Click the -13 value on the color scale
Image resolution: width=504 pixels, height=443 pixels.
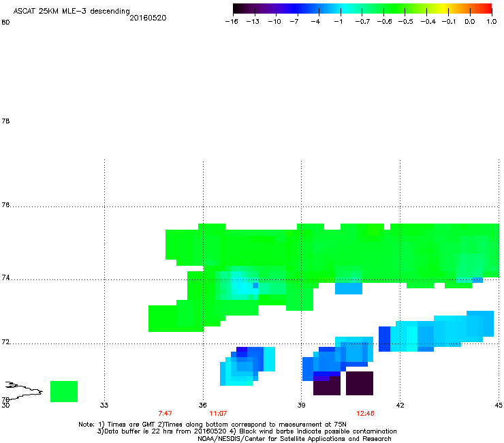coord(253,22)
